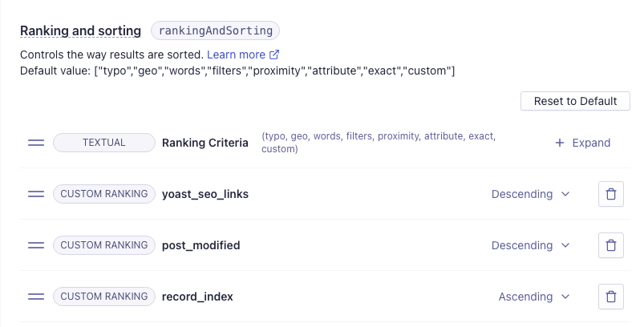Expand the Ranking Criteria list
Viewport: 644px width, 327px height.
coord(583,143)
